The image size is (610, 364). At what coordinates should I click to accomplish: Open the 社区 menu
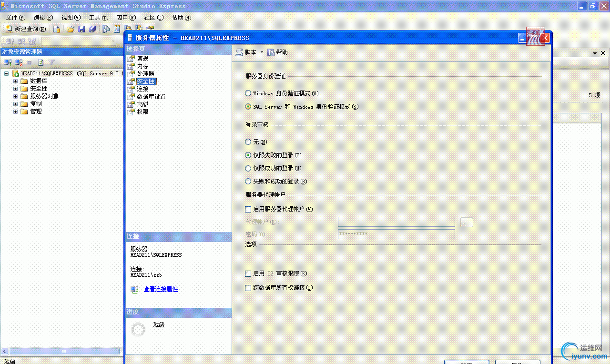click(x=154, y=18)
